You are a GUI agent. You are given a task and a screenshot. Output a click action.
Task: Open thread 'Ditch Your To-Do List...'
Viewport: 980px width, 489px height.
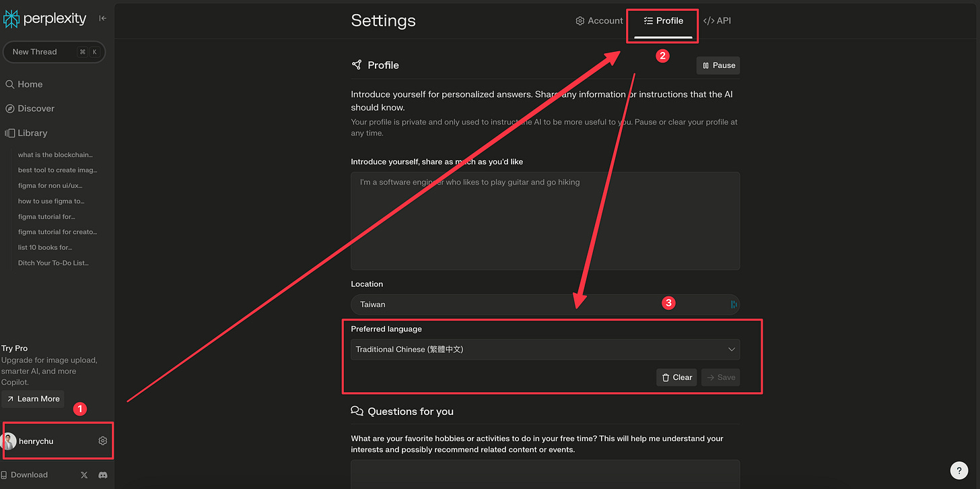pyautogui.click(x=53, y=263)
